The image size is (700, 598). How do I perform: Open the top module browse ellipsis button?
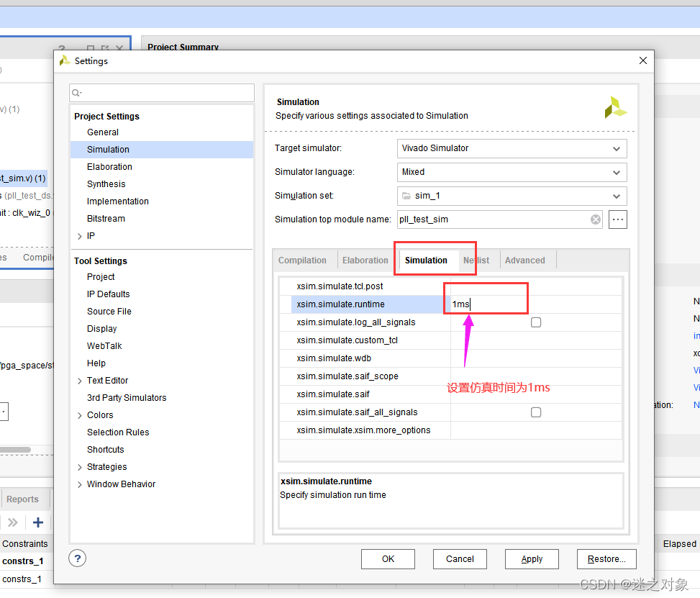(x=618, y=219)
